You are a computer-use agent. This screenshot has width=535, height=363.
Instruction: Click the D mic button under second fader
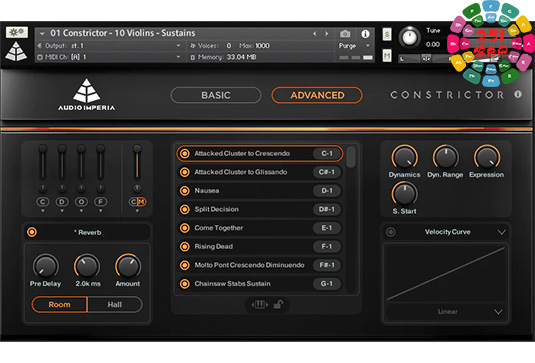tap(62, 202)
